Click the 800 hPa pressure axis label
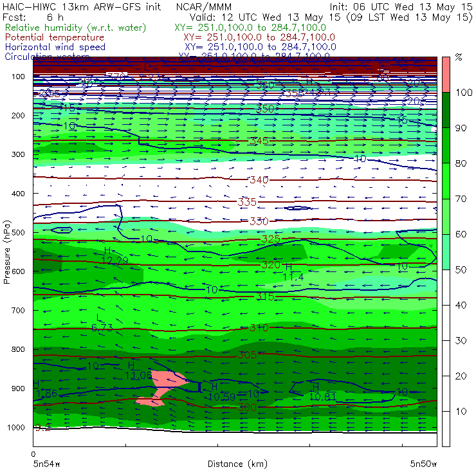Image resolution: width=476 pixels, height=476 pixels. [18, 349]
